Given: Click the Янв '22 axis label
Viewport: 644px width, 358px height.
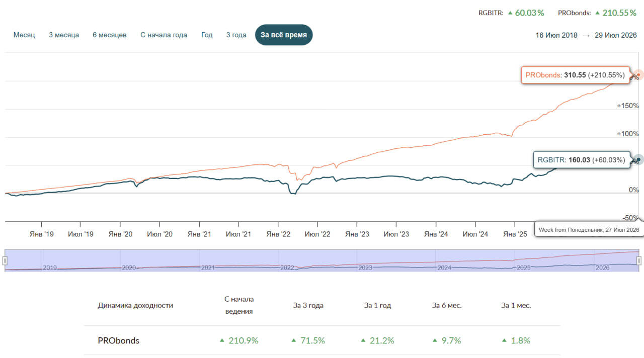Looking at the screenshot, I should pyautogui.click(x=279, y=234).
